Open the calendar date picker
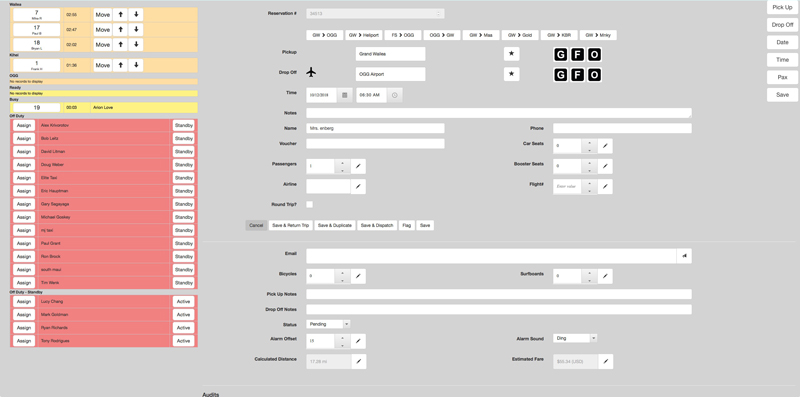 point(344,95)
